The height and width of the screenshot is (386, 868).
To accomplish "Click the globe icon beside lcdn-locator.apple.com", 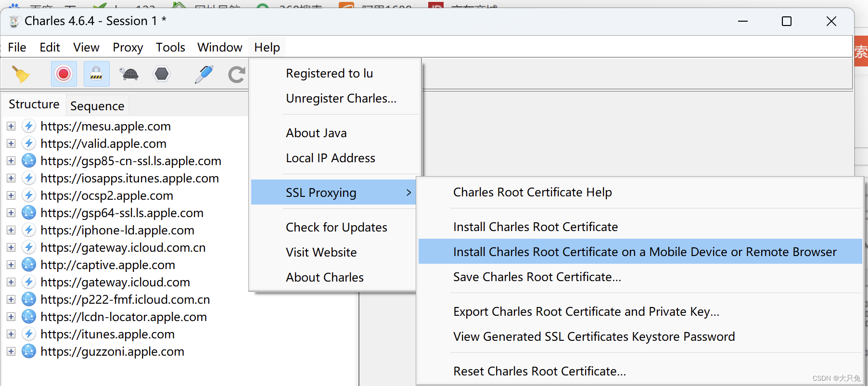I will coord(29,317).
